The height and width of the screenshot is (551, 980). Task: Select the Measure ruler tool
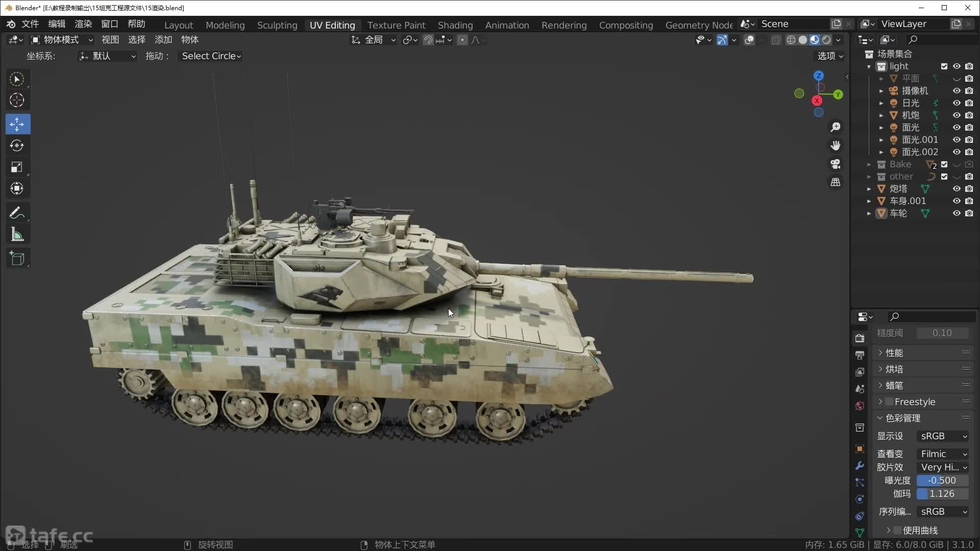(17, 235)
